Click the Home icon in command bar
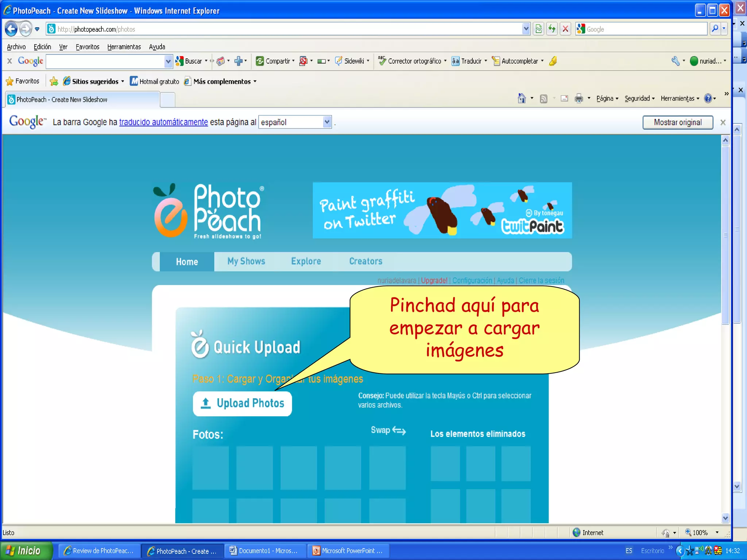This screenshot has width=747, height=560. point(522,98)
